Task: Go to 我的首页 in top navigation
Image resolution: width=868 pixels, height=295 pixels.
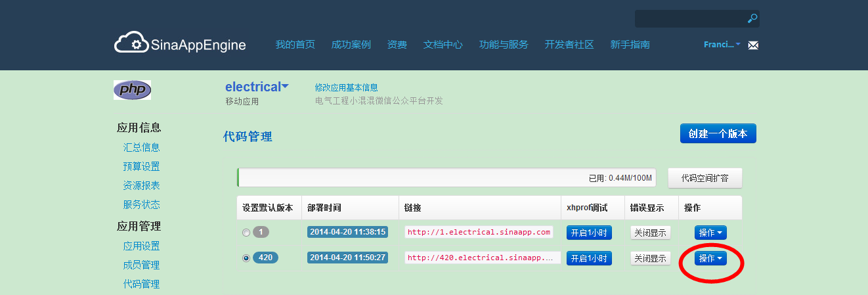Action: 295,45
